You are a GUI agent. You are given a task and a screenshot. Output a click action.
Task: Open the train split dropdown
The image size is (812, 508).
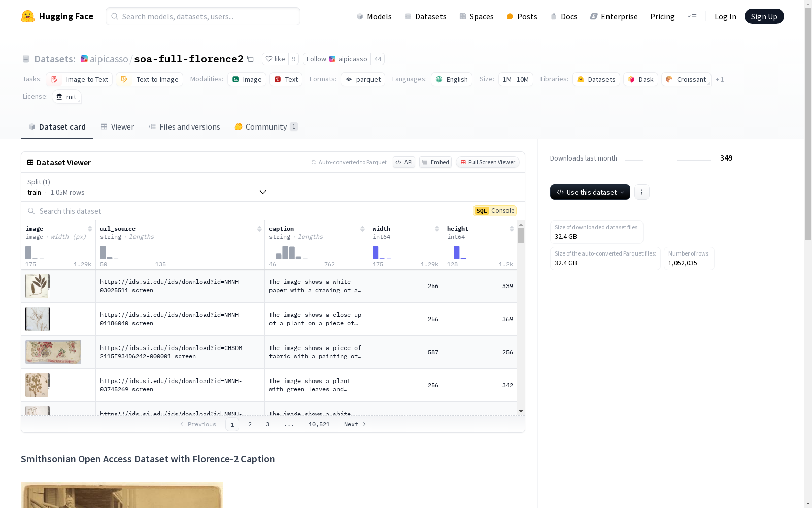click(x=147, y=187)
